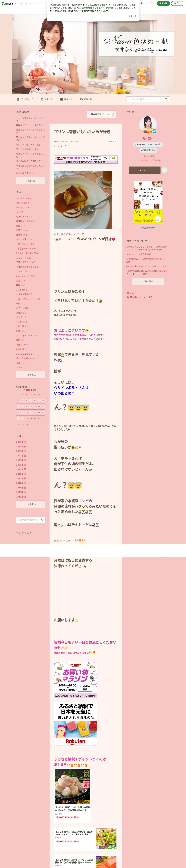This screenshot has width=186, height=868.
Task: Click the Pick PR info badge
Action: click(112, 141)
